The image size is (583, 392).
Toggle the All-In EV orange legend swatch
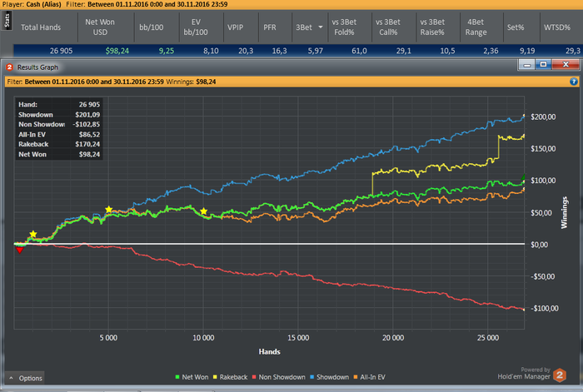(356, 377)
